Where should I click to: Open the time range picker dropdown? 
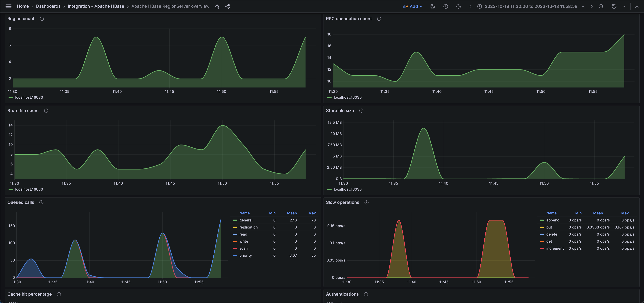531,7
